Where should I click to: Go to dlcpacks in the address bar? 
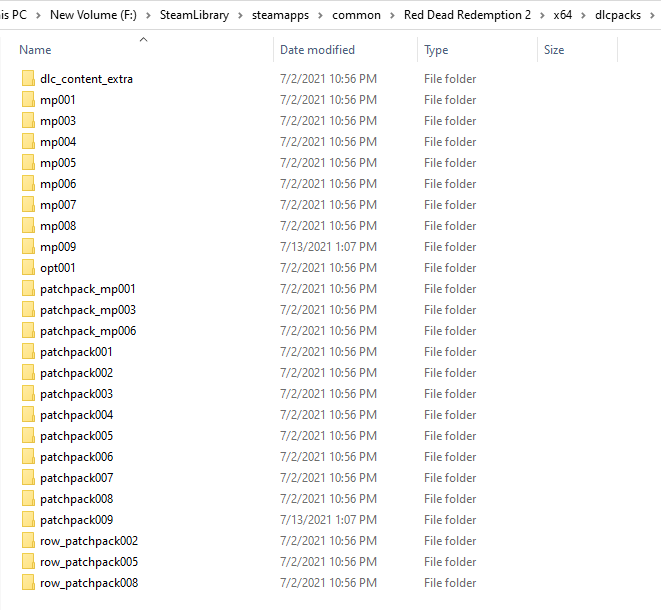pyautogui.click(x=618, y=15)
